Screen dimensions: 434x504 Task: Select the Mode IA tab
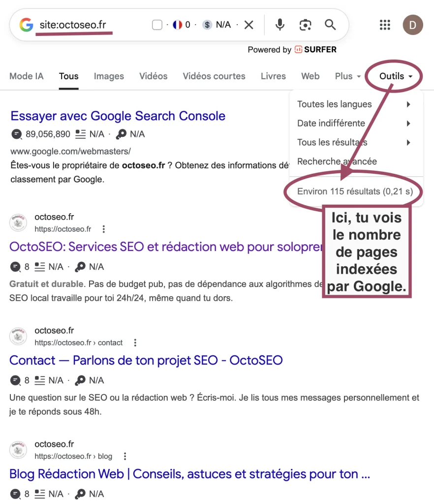(26, 76)
